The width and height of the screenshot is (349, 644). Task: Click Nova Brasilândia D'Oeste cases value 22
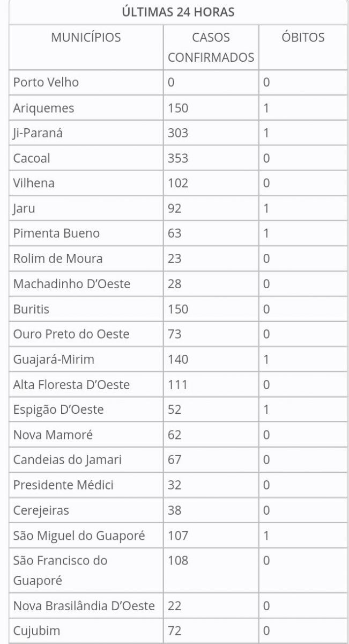point(175,606)
